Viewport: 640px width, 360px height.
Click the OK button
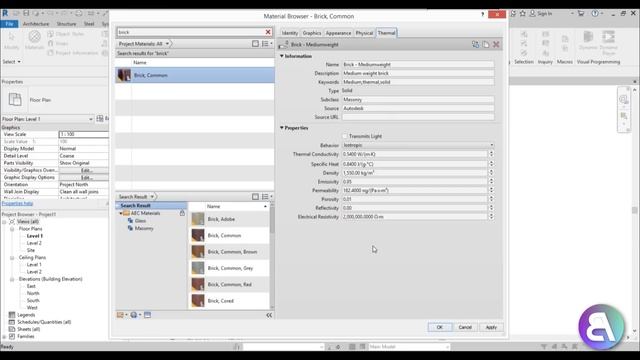coord(440,327)
